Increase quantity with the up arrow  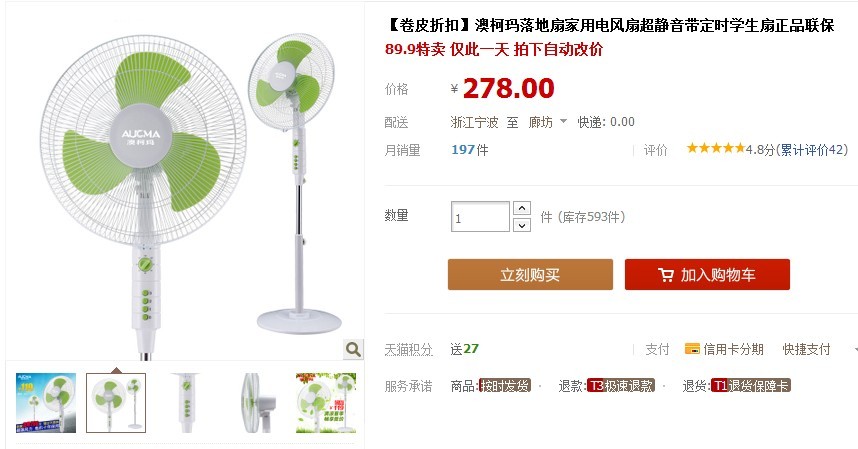[522, 208]
